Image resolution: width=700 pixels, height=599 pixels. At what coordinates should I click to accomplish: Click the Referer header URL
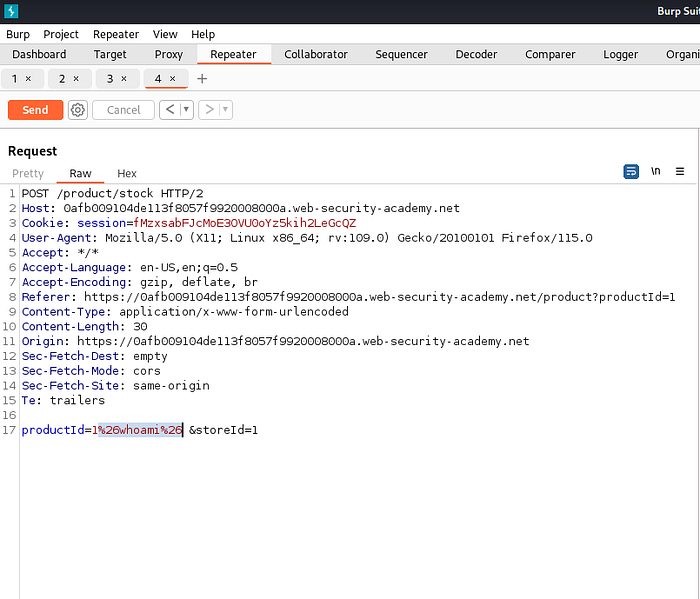[379, 297]
